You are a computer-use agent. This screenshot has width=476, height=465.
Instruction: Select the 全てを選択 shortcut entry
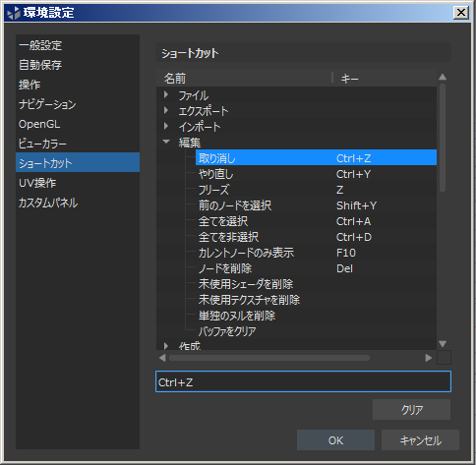point(316,221)
